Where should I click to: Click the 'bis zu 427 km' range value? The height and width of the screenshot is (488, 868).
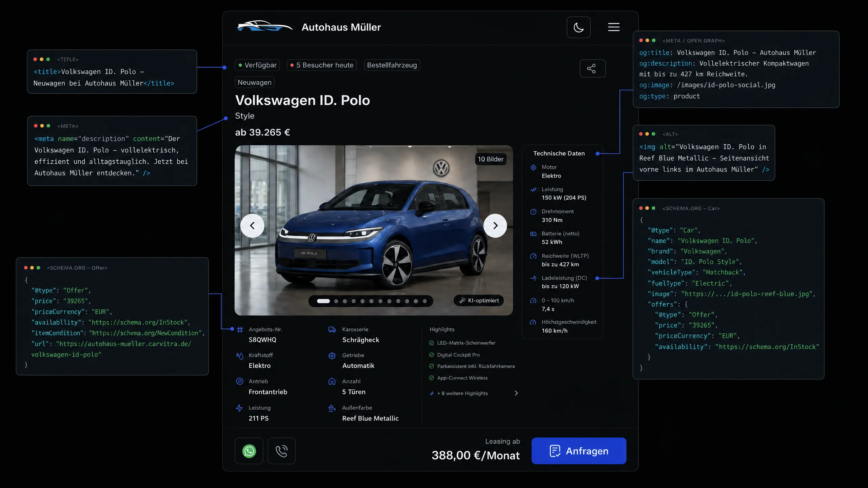560,264
